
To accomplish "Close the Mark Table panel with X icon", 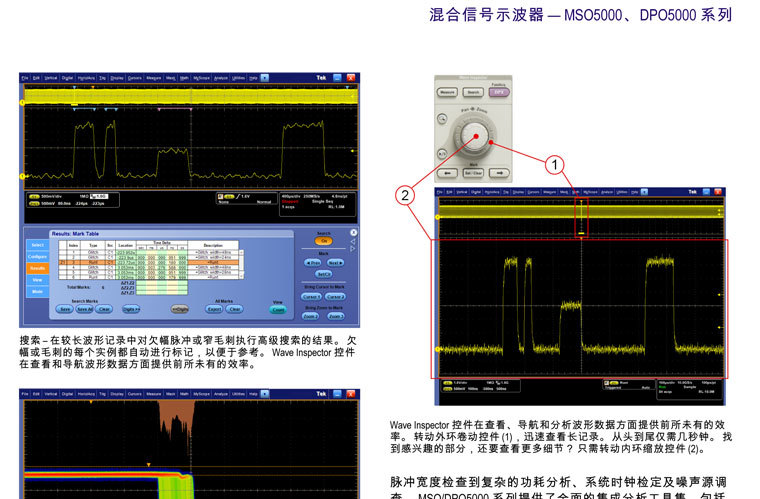I will pyautogui.click(x=353, y=233).
